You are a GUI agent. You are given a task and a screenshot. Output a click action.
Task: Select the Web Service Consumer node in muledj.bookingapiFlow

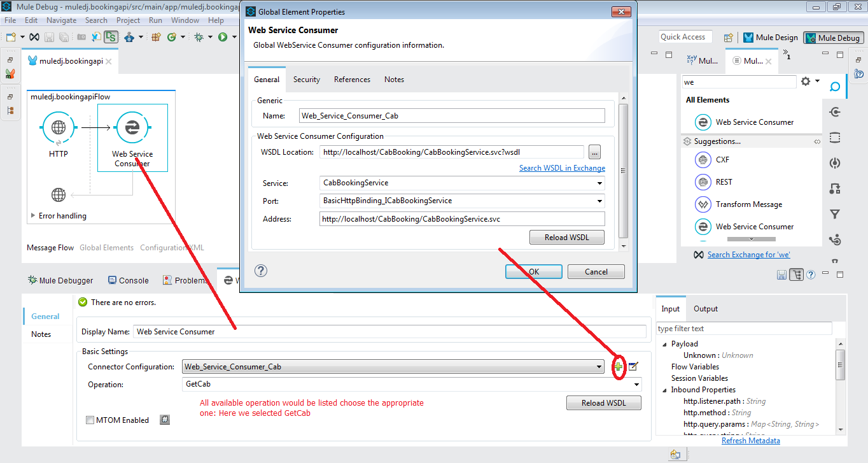(x=132, y=127)
